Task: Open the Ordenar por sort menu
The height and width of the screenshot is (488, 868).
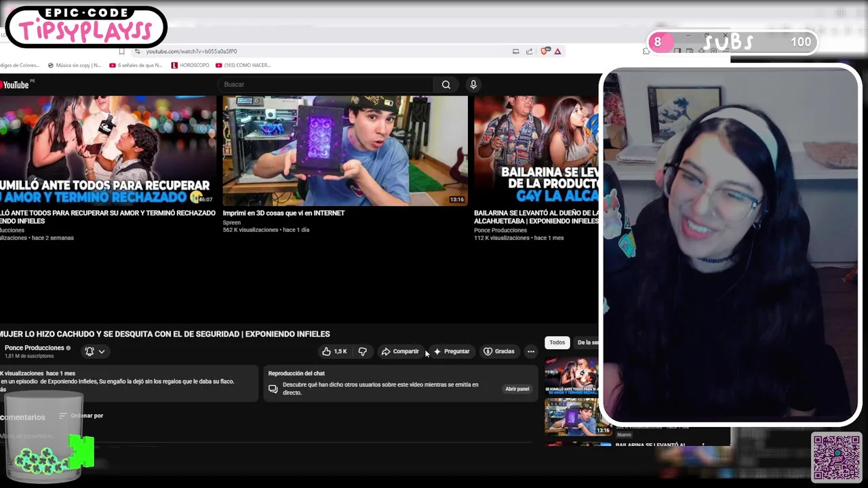Action: [x=81, y=416]
